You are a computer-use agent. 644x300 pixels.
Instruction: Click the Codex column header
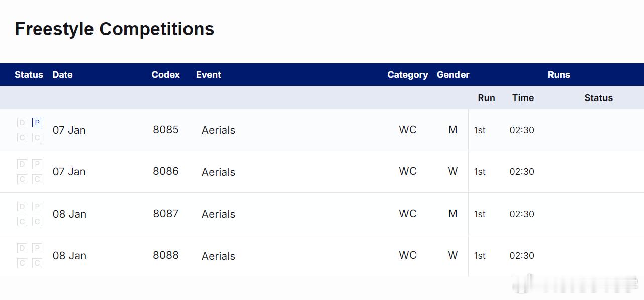(165, 75)
